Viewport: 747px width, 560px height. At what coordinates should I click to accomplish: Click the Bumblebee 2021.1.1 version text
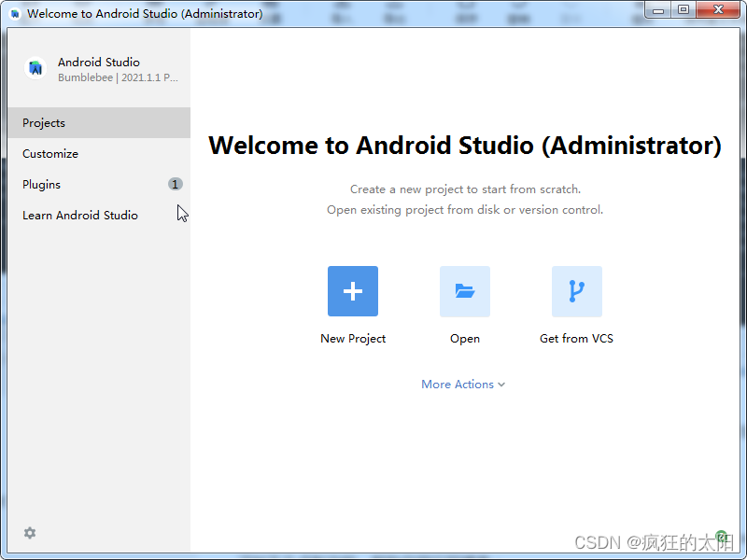tap(118, 77)
